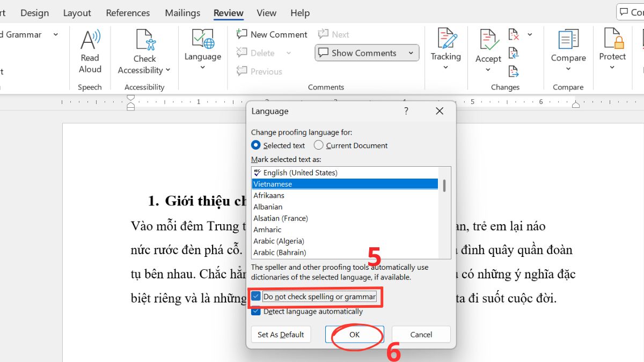Image resolution: width=644 pixels, height=362 pixels.
Task: Open the Delete comment dropdown arrow
Action: pyautogui.click(x=289, y=53)
